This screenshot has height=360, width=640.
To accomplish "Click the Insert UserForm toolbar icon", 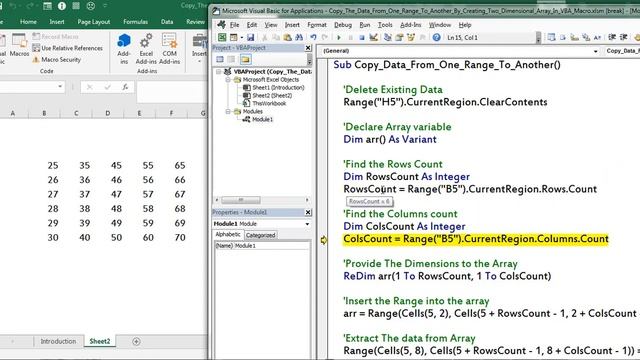I will point(233,38).
